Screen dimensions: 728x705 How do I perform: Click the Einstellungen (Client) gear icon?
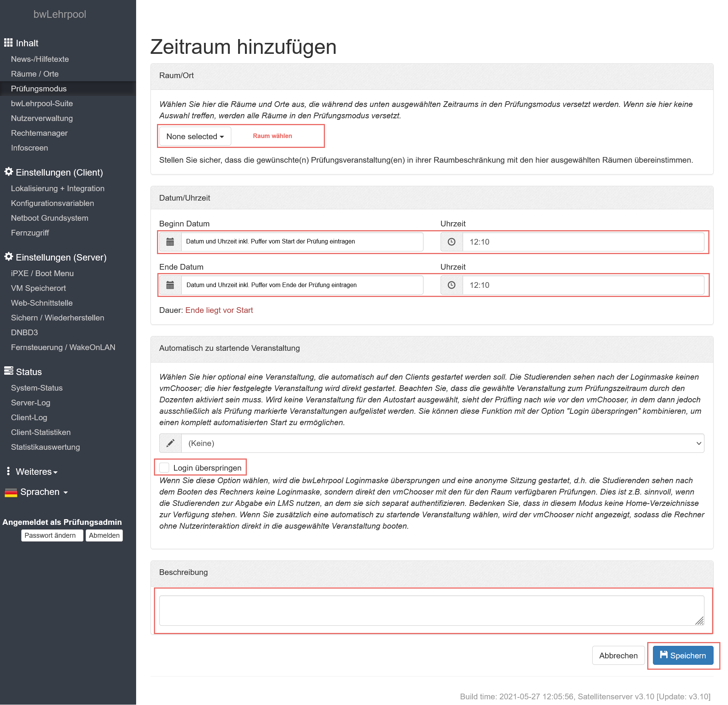(8, 172)
